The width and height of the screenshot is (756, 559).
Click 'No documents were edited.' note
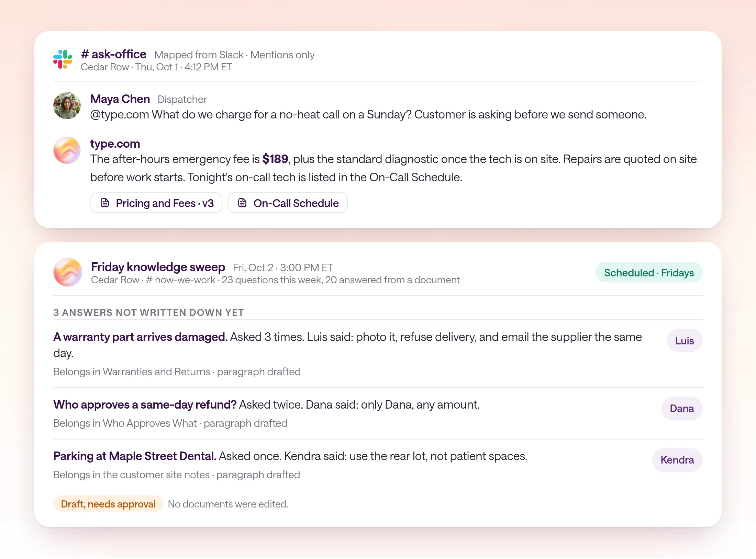click(x=228, y=504)
